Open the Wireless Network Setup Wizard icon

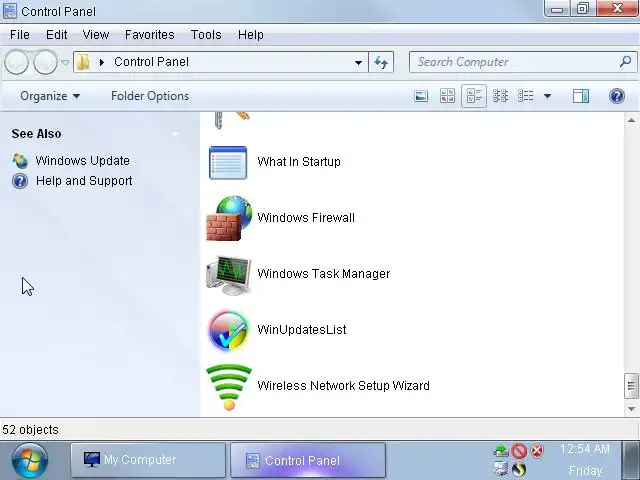[229, 387]
